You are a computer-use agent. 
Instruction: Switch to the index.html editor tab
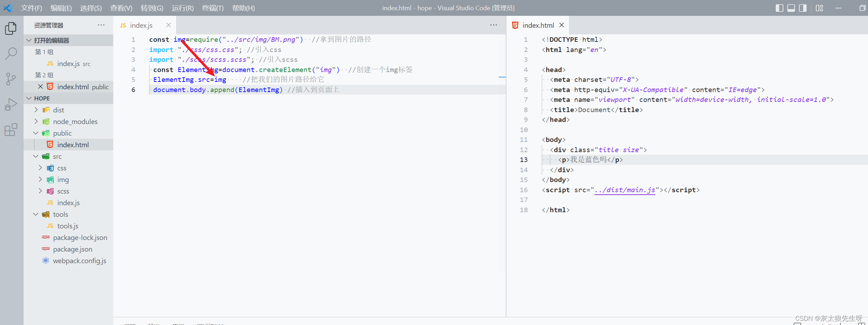click(x=538, y=25)
